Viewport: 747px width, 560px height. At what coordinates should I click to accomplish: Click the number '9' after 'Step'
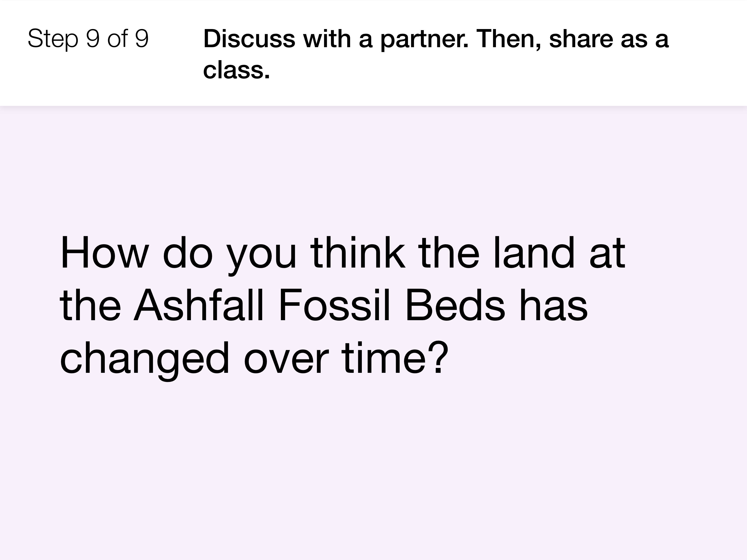[93, 38]
